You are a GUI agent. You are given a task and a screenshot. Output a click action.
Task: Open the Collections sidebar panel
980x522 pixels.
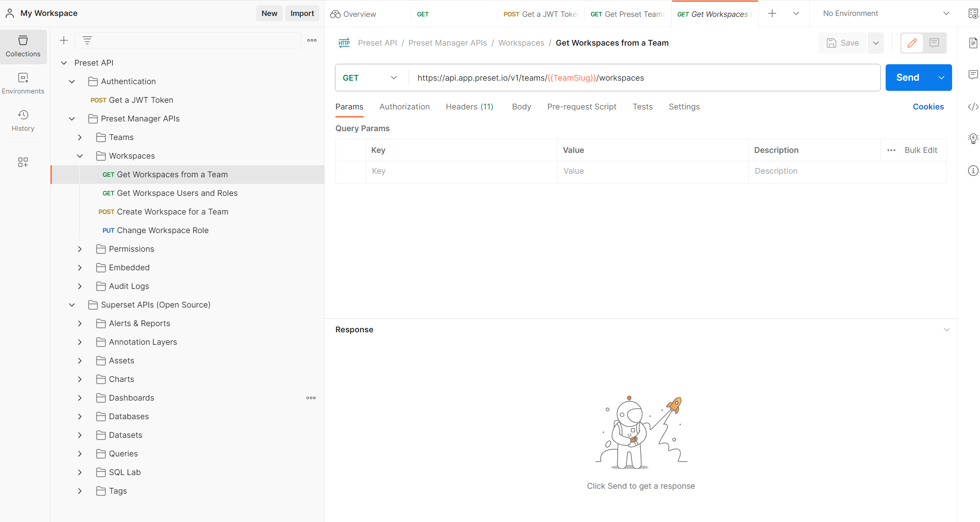click(23, 46)
